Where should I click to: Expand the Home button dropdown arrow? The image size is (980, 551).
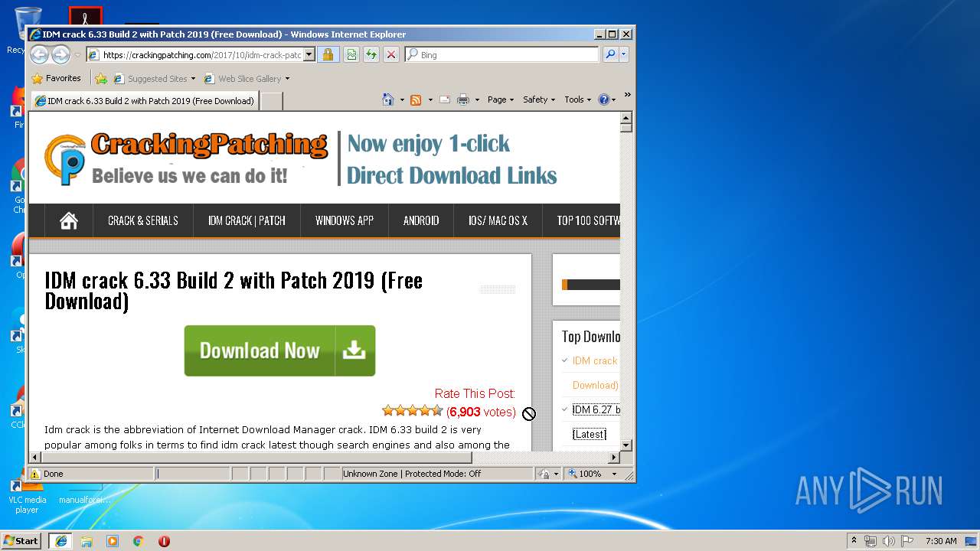click(402, 99)
